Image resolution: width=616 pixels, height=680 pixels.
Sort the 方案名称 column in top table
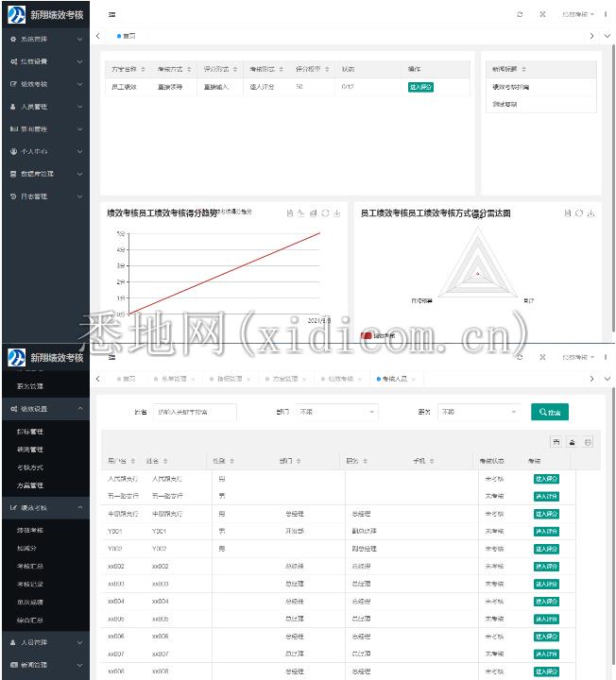pos(144,69)
